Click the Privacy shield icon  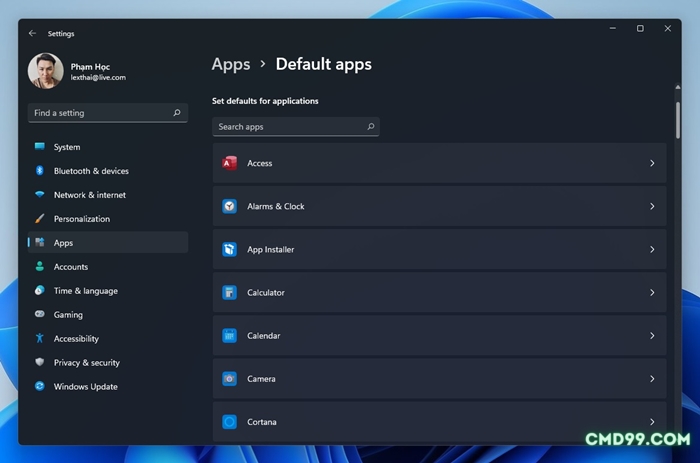[40, 362]
